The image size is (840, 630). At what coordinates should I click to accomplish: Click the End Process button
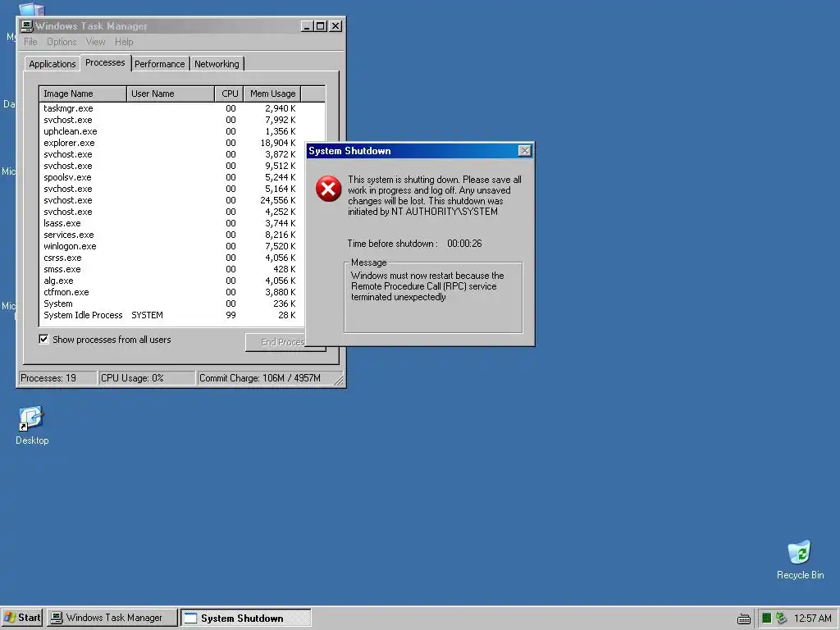tap(276, 342)
